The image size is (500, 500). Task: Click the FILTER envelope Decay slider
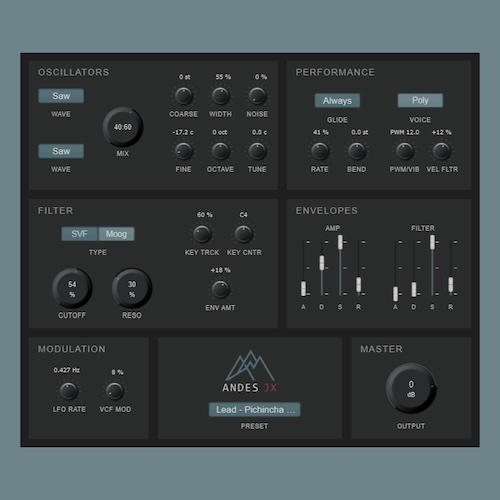(x=414, y=289)
